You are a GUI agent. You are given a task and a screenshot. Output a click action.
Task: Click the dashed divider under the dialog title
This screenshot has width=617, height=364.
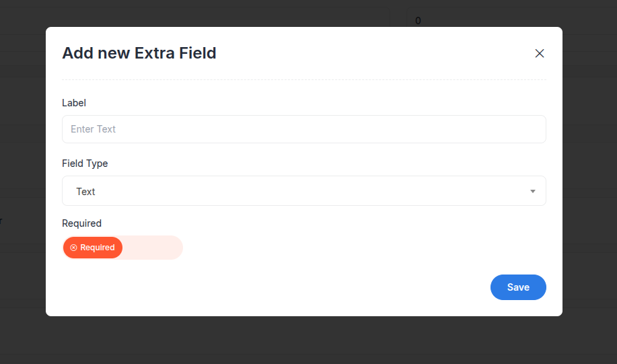click(x=303, y=80)
